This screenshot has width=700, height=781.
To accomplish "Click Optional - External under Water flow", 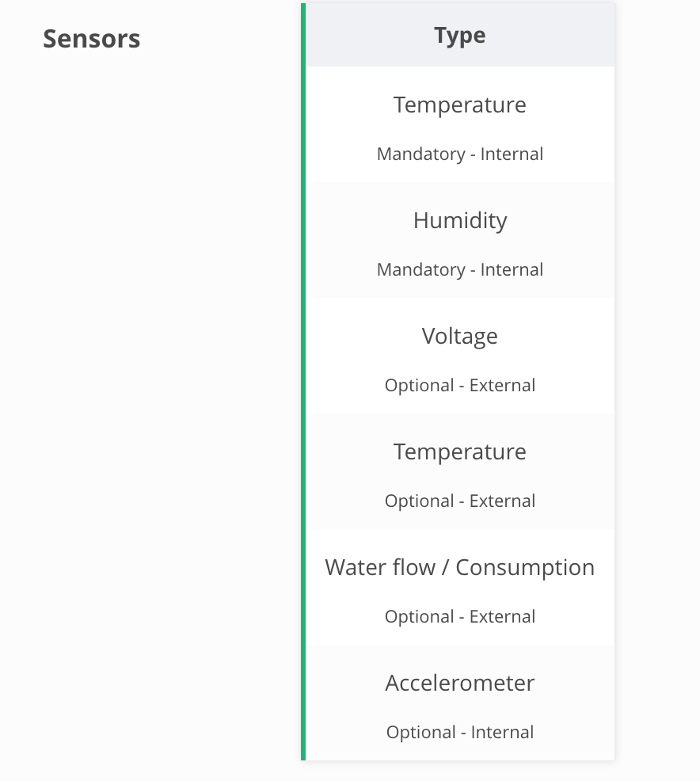I will click(x=460, y=616).
